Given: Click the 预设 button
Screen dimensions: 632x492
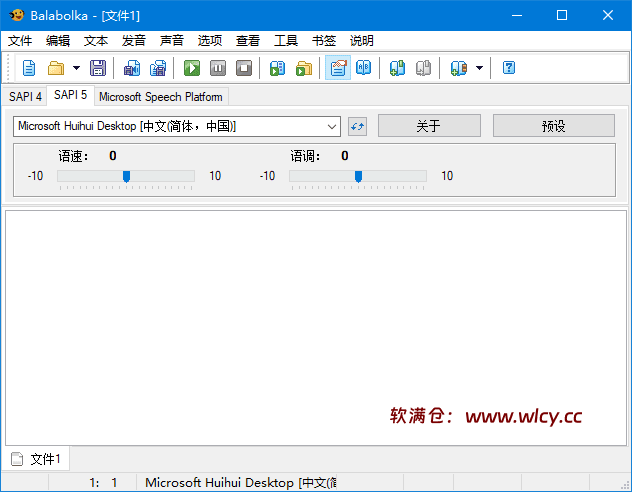Looking at the screenshot, I should coord(553,126).
